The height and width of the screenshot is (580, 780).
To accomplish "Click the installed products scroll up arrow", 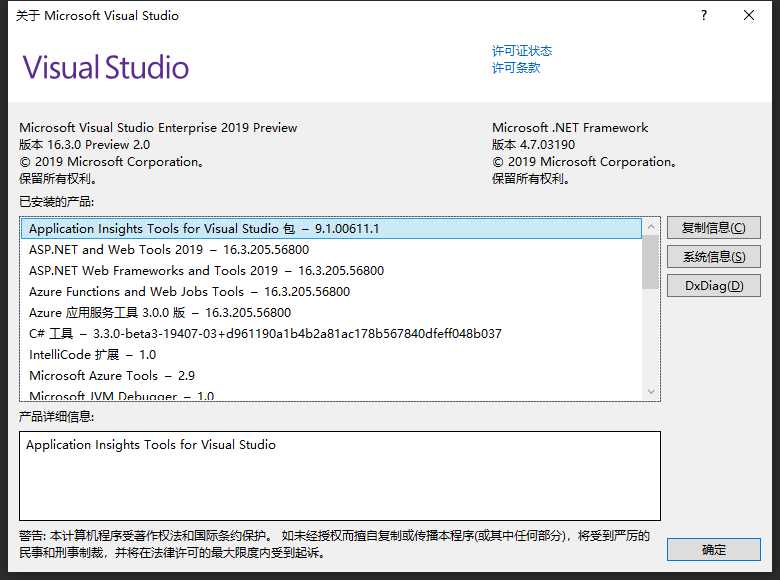I will [651, 227].
